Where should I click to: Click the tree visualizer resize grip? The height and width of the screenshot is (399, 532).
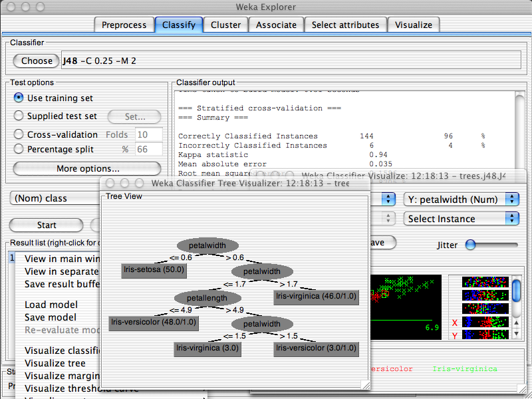click(364, 384)
